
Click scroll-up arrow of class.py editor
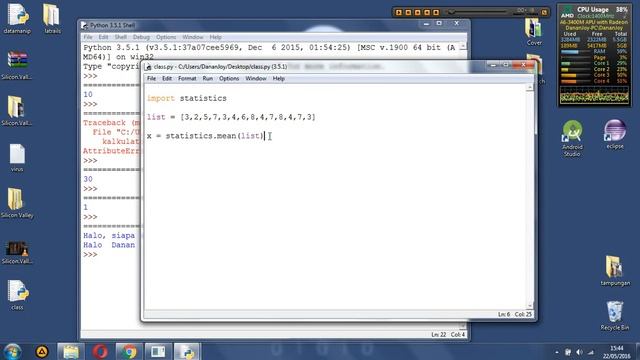(530, 87)
